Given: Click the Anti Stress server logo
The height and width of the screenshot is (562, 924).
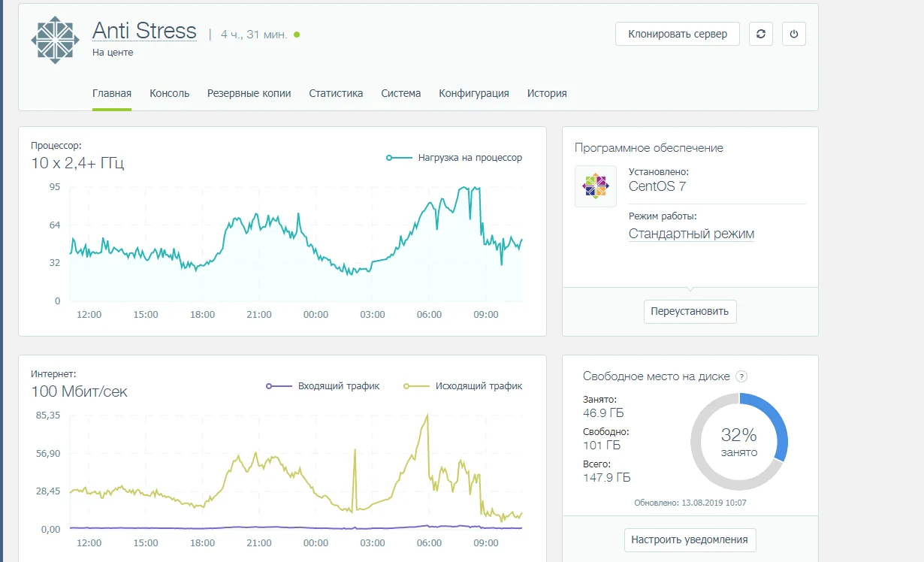Looking at the screenshot, I should click(54, 39).
